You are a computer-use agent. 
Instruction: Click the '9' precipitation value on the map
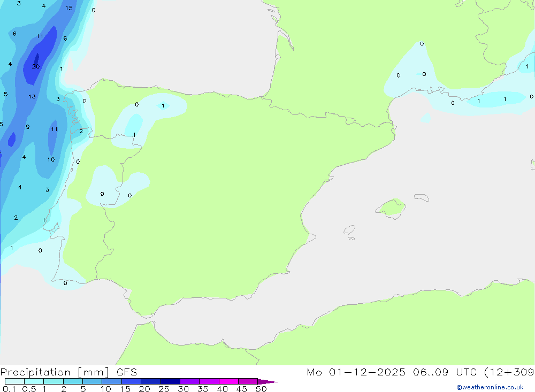tap(28, 127)
